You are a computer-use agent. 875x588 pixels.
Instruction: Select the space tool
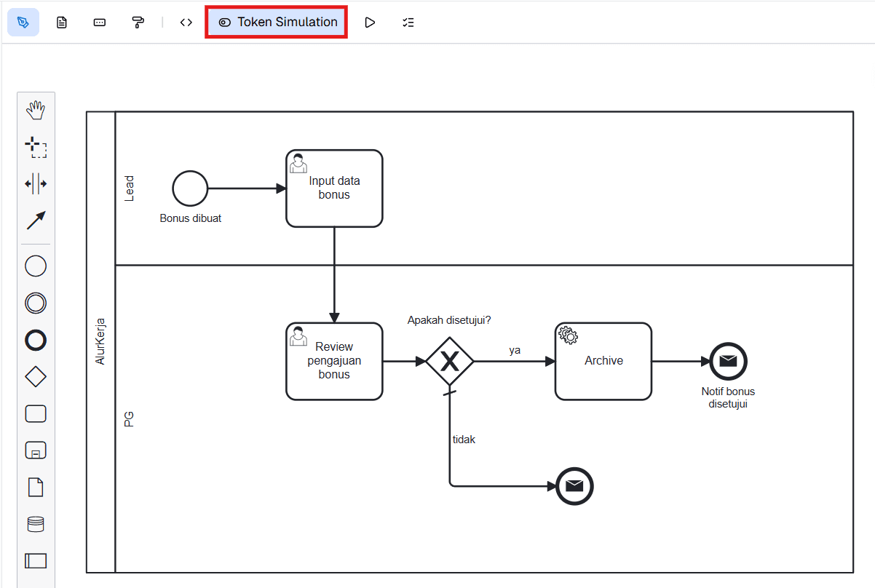coord(36,184)
